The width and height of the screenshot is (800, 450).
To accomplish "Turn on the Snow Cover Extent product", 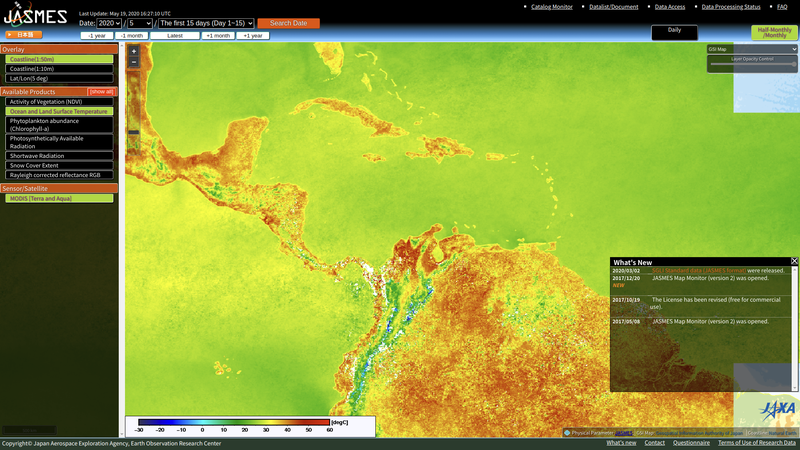I will pyautogui.click(x=58, y=165).
